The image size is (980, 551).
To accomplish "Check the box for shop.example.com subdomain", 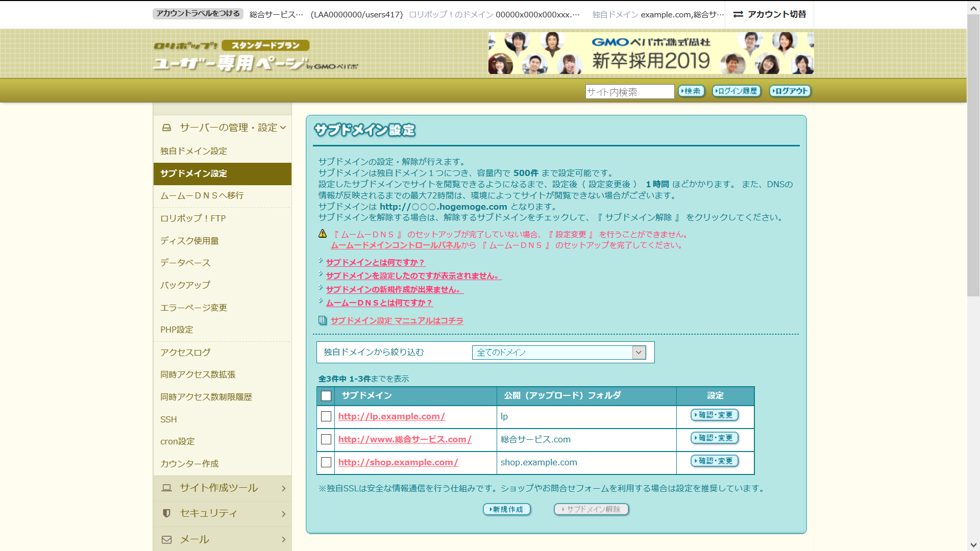I will [326, 462].
